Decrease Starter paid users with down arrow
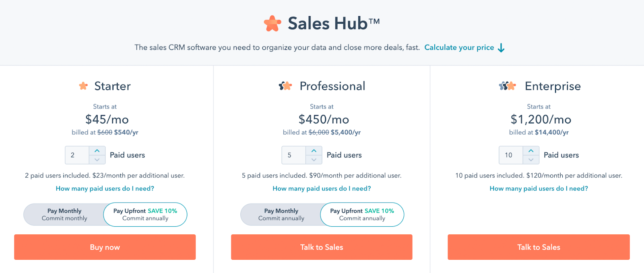The image size is (644, 273). point(97,160)
